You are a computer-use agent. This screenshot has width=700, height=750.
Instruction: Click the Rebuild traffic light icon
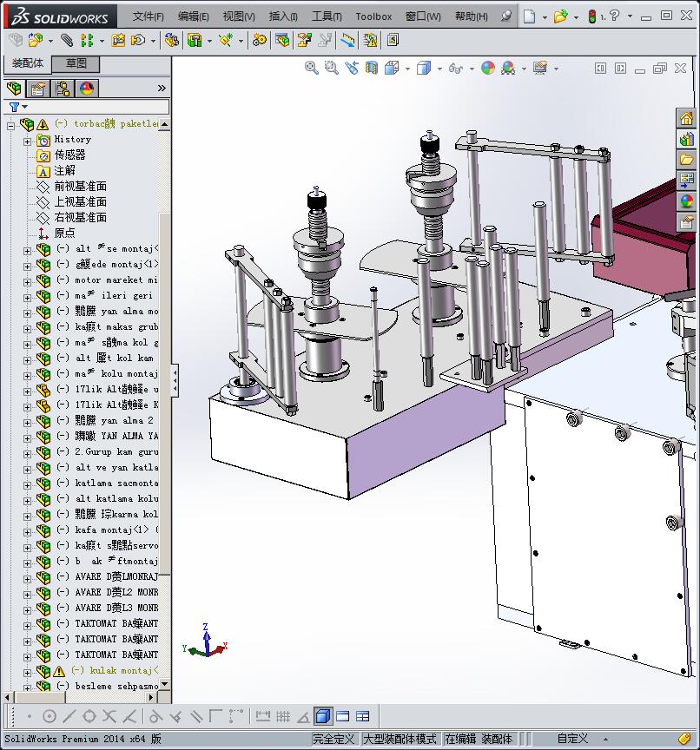pos(592,16)
